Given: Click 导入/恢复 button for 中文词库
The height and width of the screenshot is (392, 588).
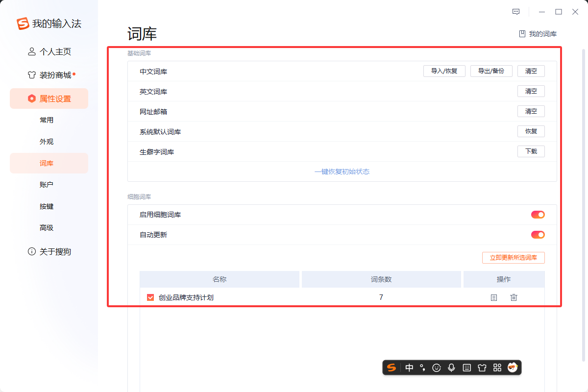Looking at the screenshot, I should (x=444, y=71).
